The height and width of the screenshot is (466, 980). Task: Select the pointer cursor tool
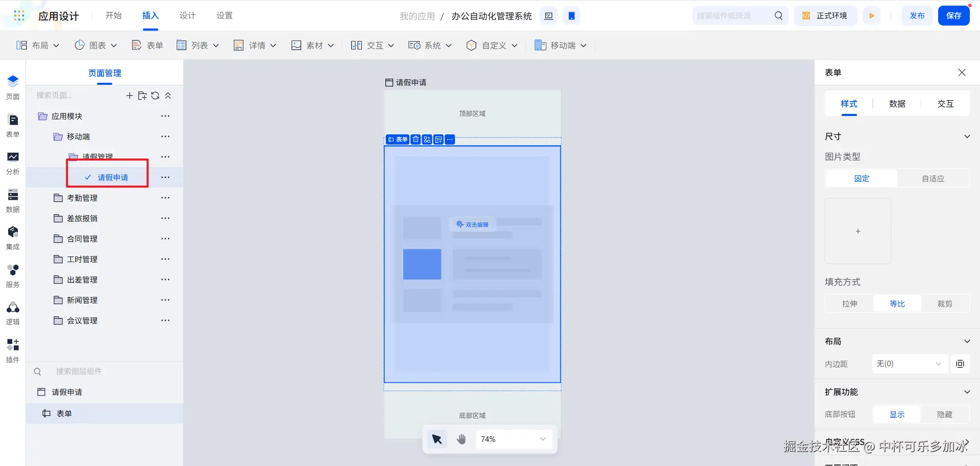pyautogui.click(x=437, y=439)
